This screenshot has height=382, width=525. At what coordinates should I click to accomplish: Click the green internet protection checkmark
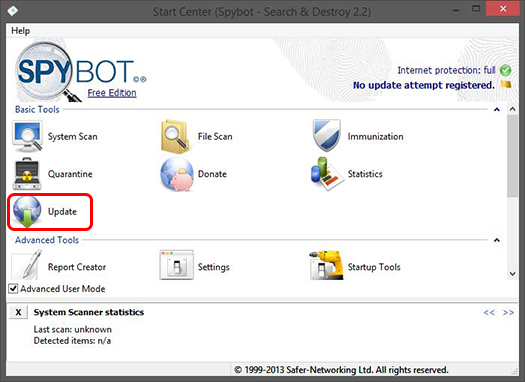505,70
